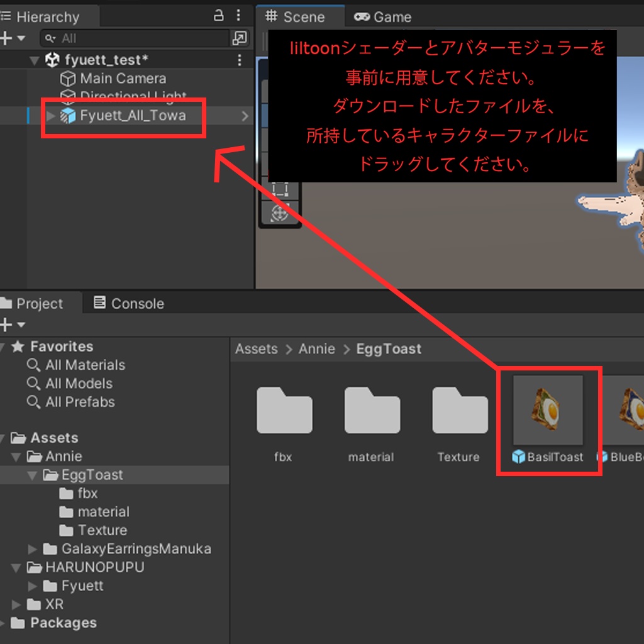Expand the Fyuett folder under HARUNOPUPU
644x644 pixels.
tap(33, 586)
